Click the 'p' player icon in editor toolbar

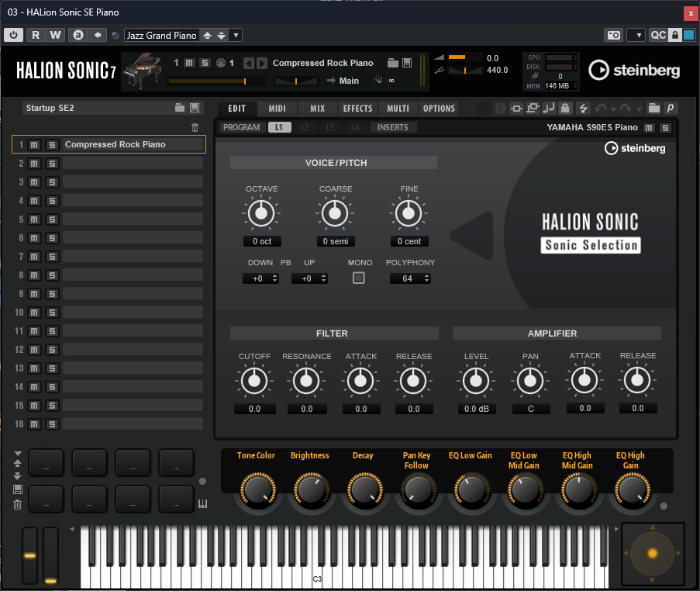click(x=671, y=108)
